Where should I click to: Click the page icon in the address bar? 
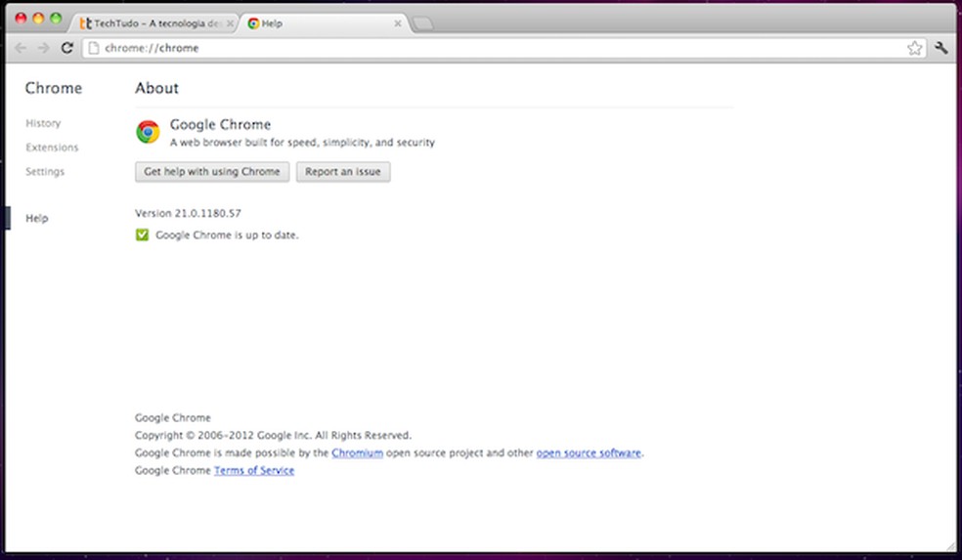point(94,48)
